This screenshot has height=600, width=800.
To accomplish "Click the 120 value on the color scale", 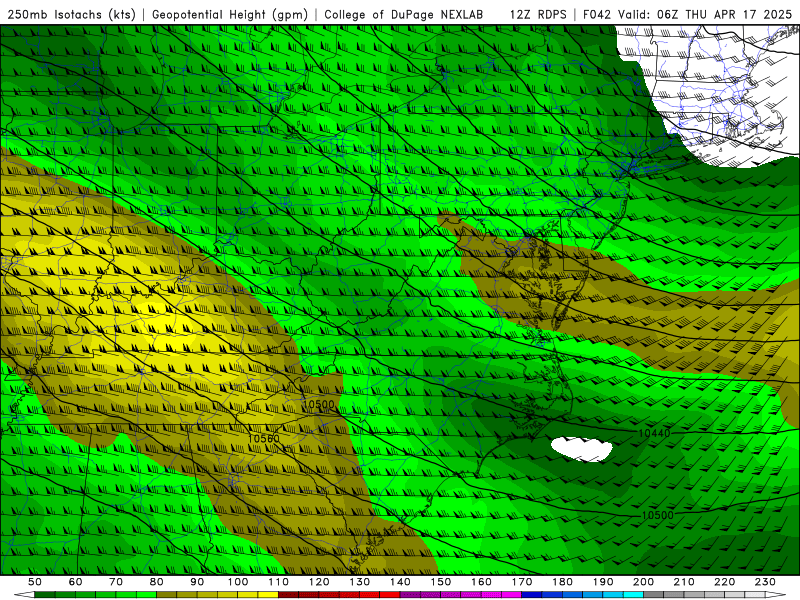I will coord(319,582).
